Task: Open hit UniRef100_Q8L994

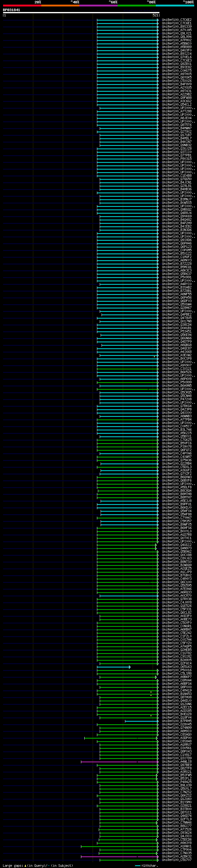Action: (x=176, y=37)
